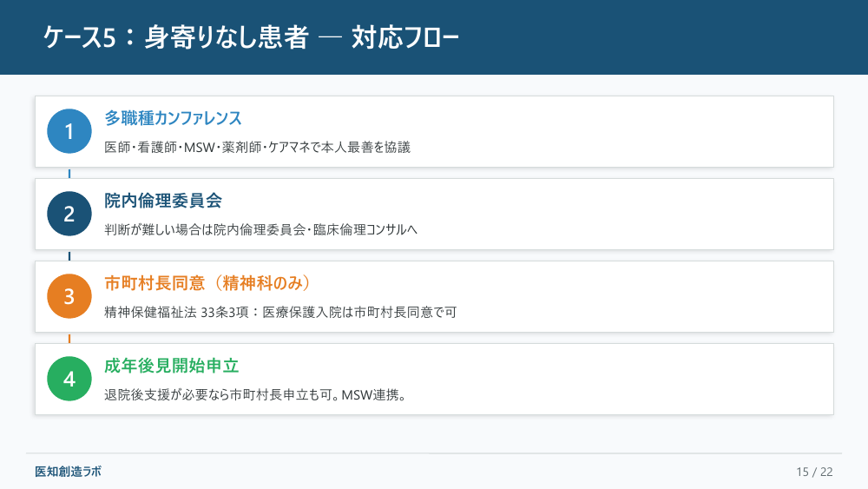Image resolution: width=868 pixels, height=489 pixels.
Task: Click the 対応フロー text in header
Action: [x=405, y=37]
